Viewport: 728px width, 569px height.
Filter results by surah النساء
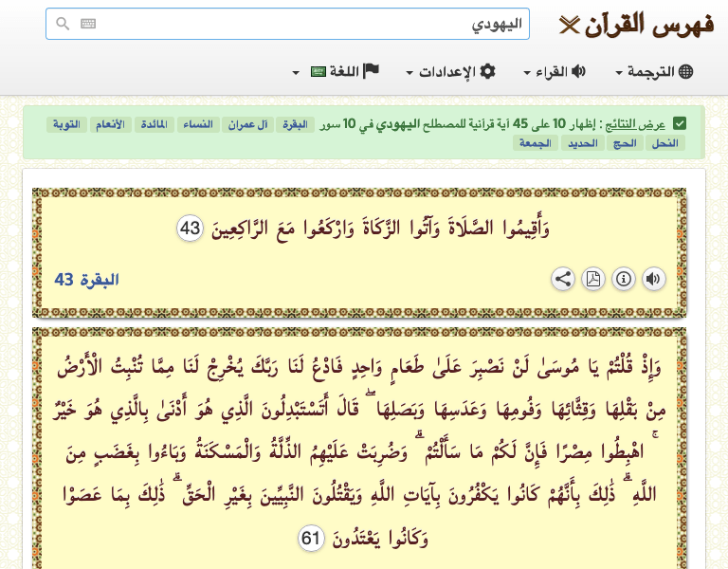[x=198, y=124]
